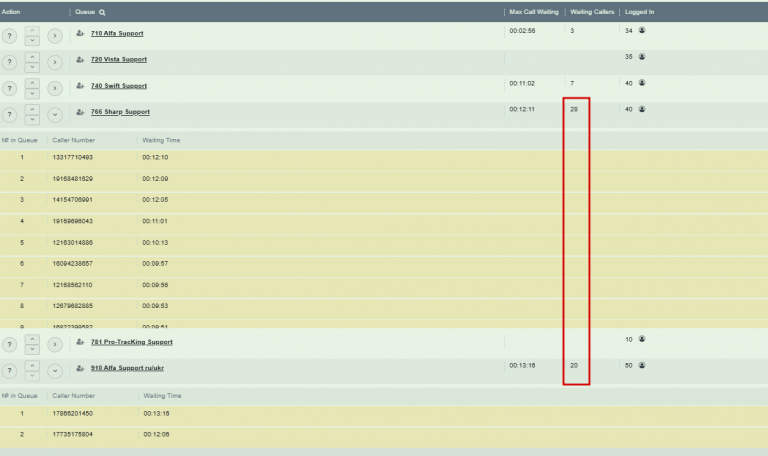Screen dimensions: 768x456
Task: Click waiting time 00:12:10
Action: coord(155,157)
